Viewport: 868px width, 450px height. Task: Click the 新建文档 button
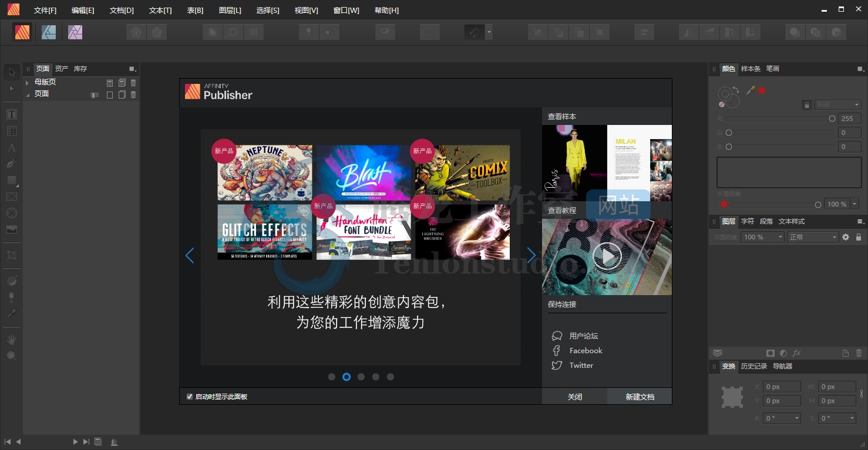click(640, 397)
